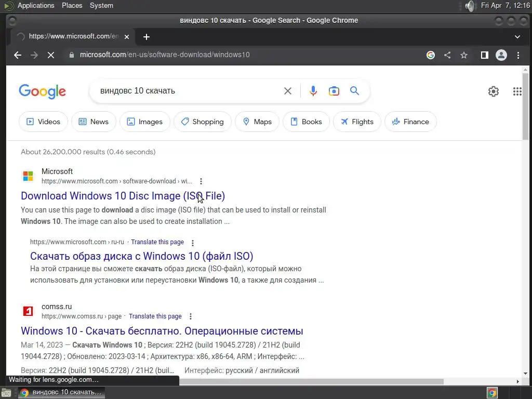Toggle the Chrome side panel icon
The width and height of the screenshot is (532, 399).
point(485,55)
